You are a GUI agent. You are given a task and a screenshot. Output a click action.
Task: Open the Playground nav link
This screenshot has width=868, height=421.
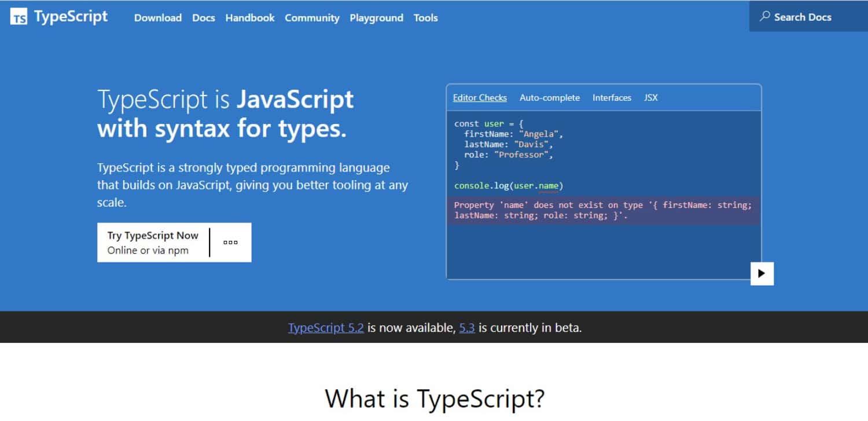[x=377, y=18]
